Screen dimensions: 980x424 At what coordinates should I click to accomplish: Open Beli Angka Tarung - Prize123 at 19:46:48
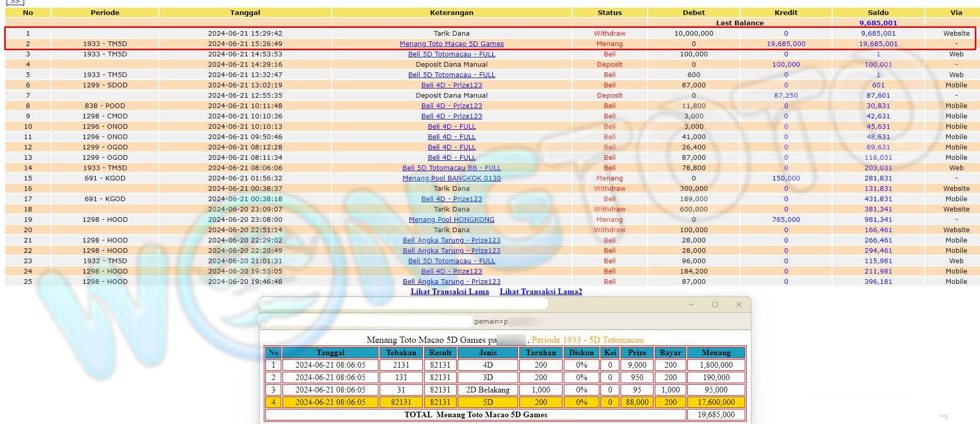point(451,282)
